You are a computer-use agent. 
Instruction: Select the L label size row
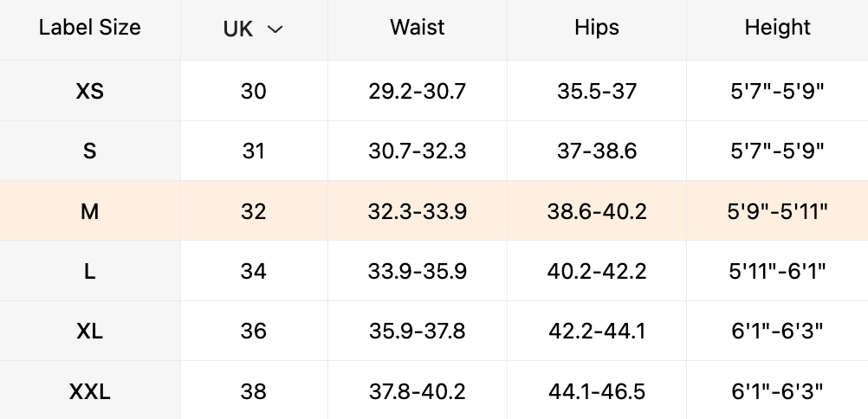point(90,272)
